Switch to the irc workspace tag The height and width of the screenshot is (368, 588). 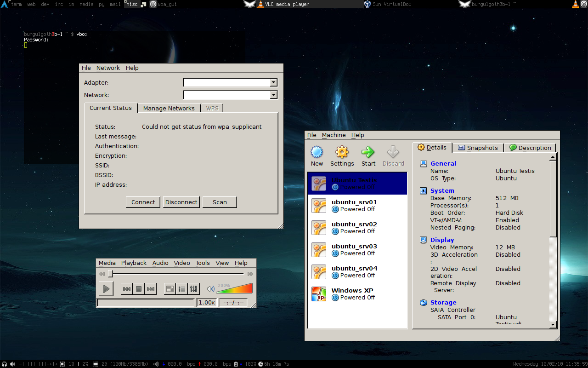tap(59, 4)
